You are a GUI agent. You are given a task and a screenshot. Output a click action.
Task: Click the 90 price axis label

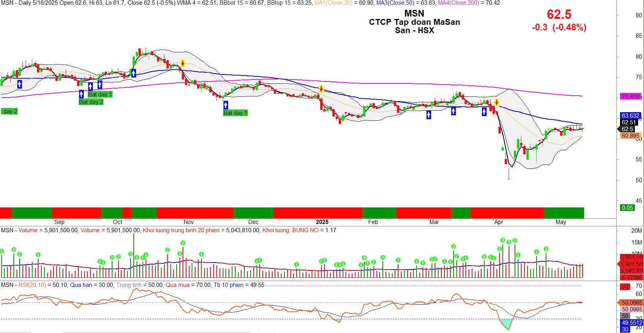click(638, 15)
